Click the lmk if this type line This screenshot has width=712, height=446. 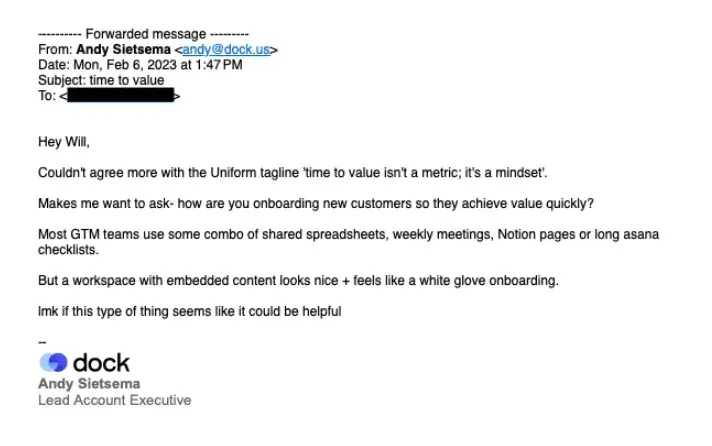[190, 312]
